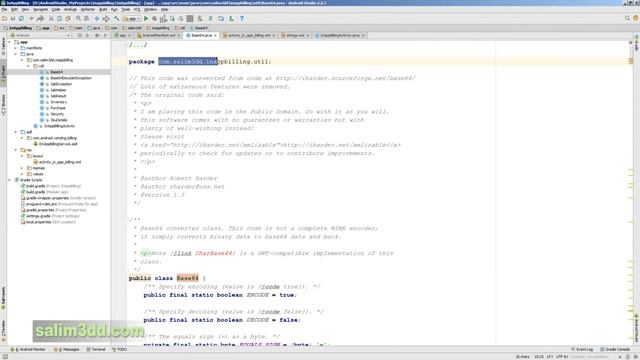This screenshot has width=640, height=360.
Task: Open the File menu
Action: [4, 9]
